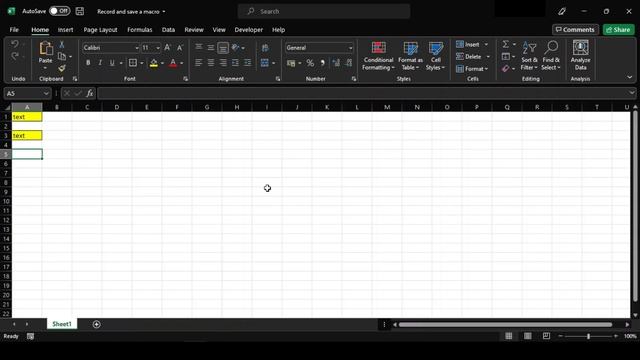Click the macro record status bar icon

pos(31,336)
